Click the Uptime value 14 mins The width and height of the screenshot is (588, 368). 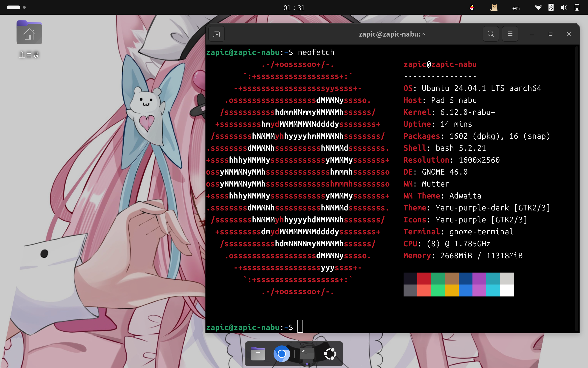coord(456,124)
